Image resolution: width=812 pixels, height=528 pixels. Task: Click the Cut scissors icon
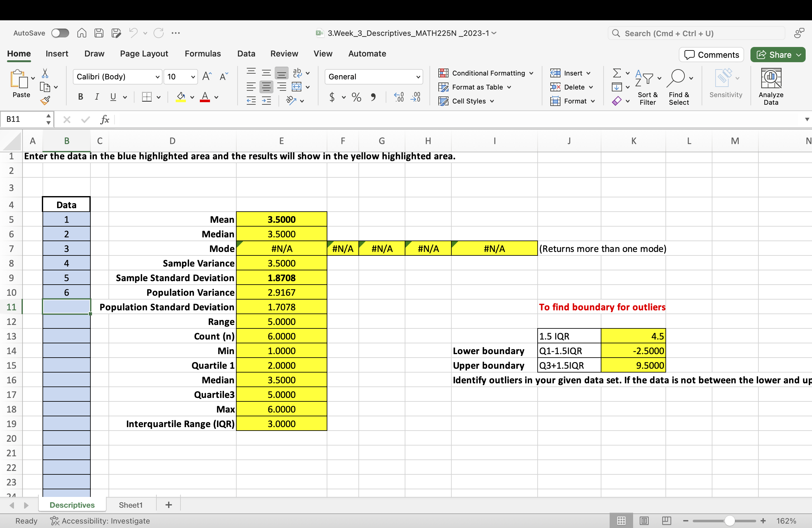click(x=45, y=73)
